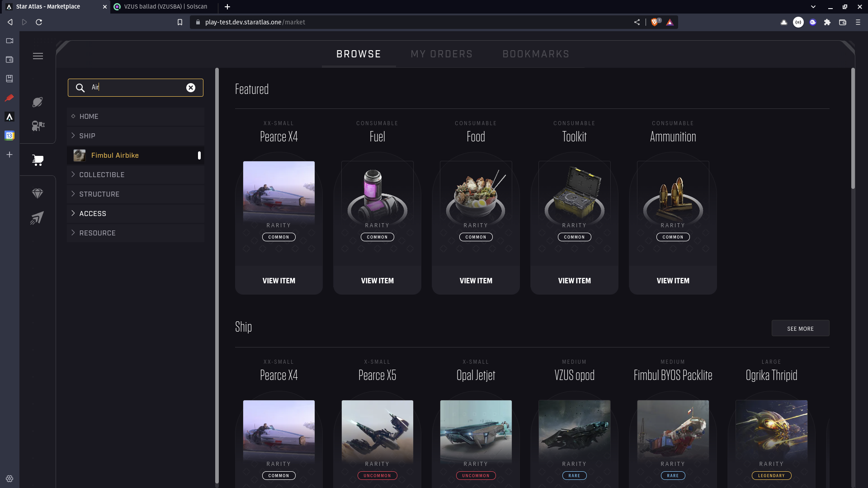Select the marketplace cart icon
The image size is (868, 488).
coord(38,160)
